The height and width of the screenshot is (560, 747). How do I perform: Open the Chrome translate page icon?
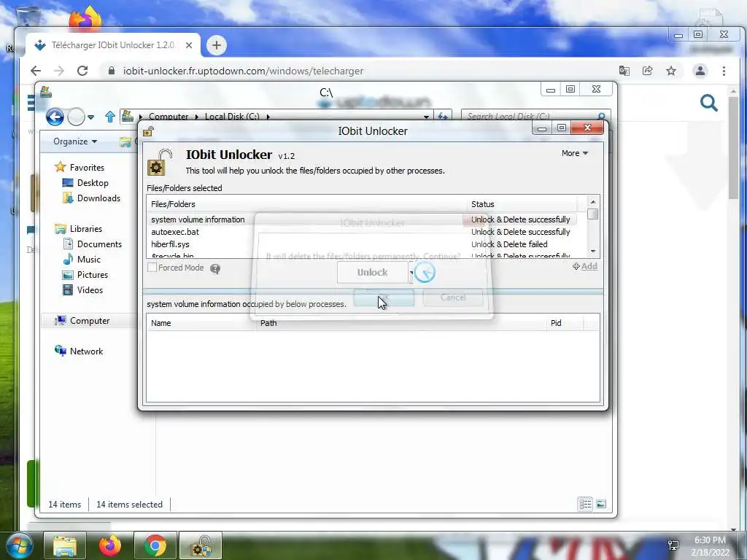point(624,71)
